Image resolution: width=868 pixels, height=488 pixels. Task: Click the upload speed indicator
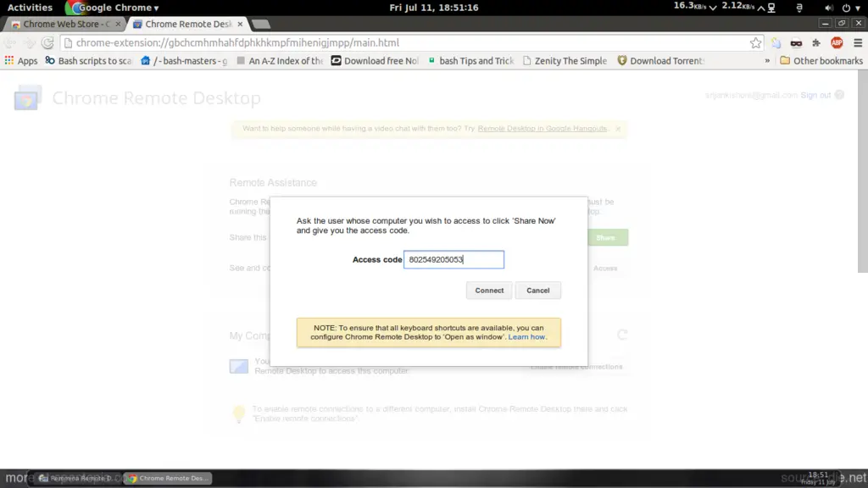743,6
